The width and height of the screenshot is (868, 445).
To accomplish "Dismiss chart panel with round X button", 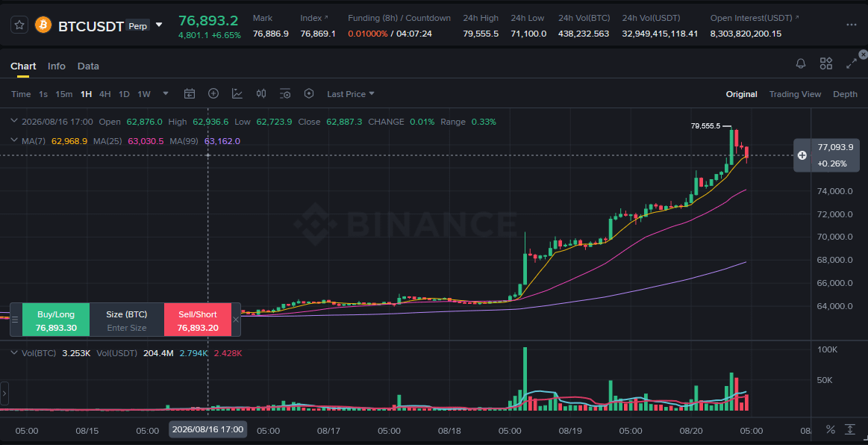I will pos(863,55).
